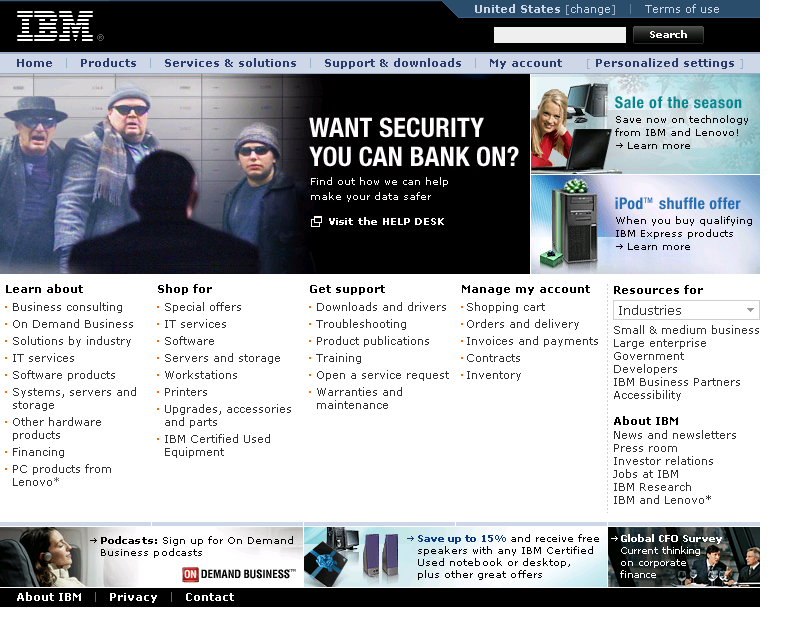Select My account in navigation bar
Viewport: 800px width, 623px height.
(526, 63)
